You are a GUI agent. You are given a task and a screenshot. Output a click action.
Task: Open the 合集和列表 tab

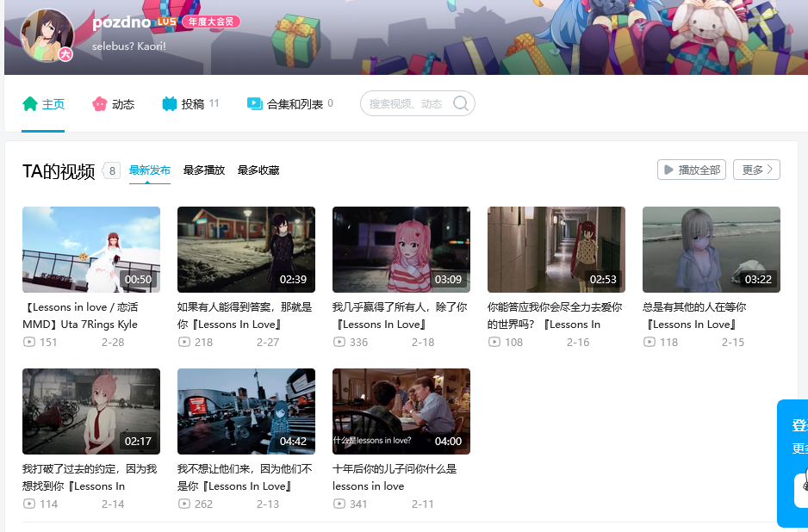pyautogui.click(x=290, y=104)
